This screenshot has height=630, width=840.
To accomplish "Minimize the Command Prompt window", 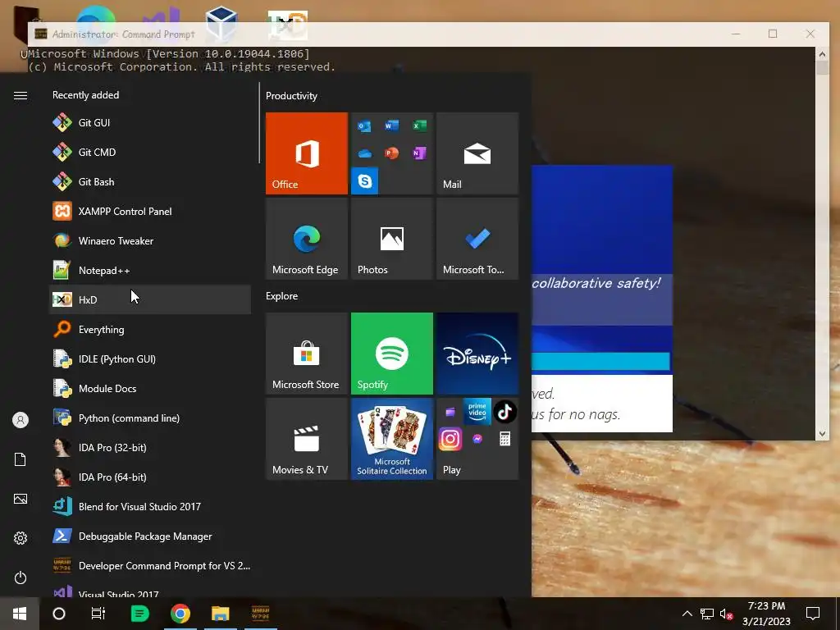I will tap(736, 34).
